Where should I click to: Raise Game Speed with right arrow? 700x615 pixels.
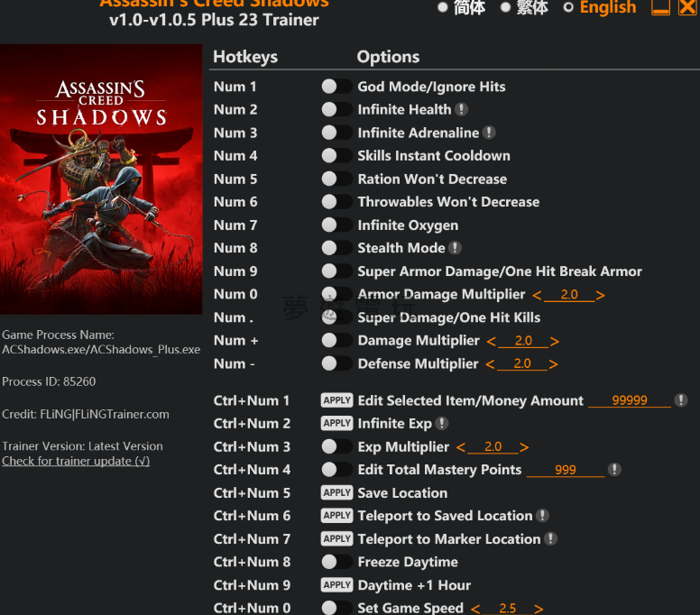pos(539,609)
